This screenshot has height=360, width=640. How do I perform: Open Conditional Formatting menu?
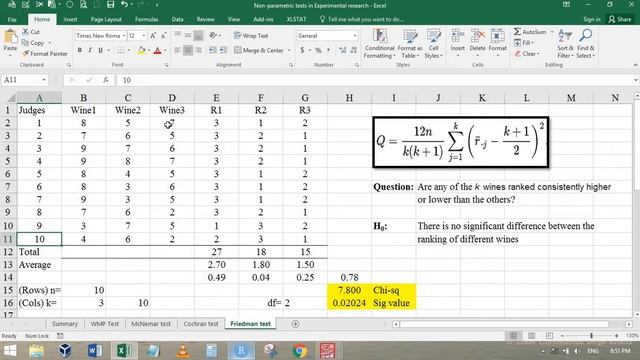coord(380,43)
